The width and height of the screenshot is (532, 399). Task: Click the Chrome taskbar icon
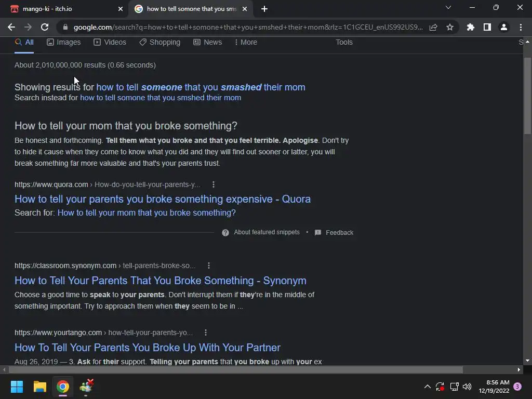point(63,387)
